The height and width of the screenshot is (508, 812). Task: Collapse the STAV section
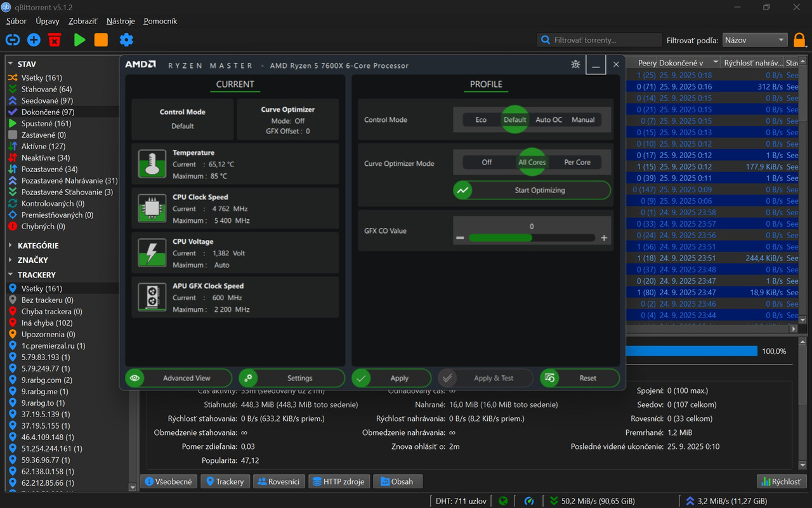10,64
